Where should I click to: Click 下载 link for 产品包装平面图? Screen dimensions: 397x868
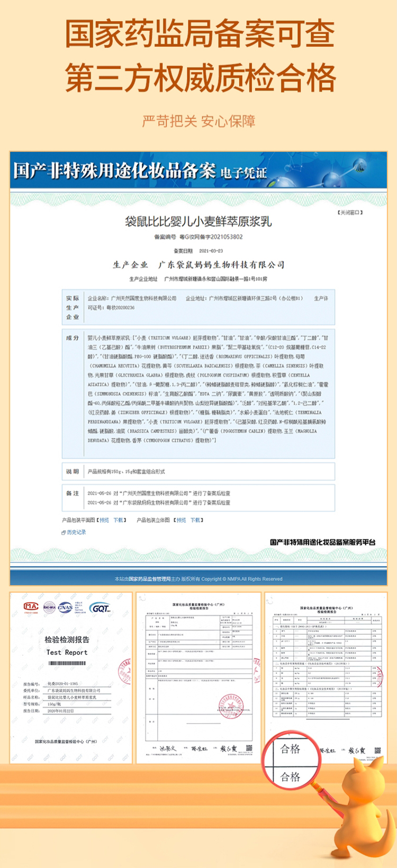click(118, 520)
